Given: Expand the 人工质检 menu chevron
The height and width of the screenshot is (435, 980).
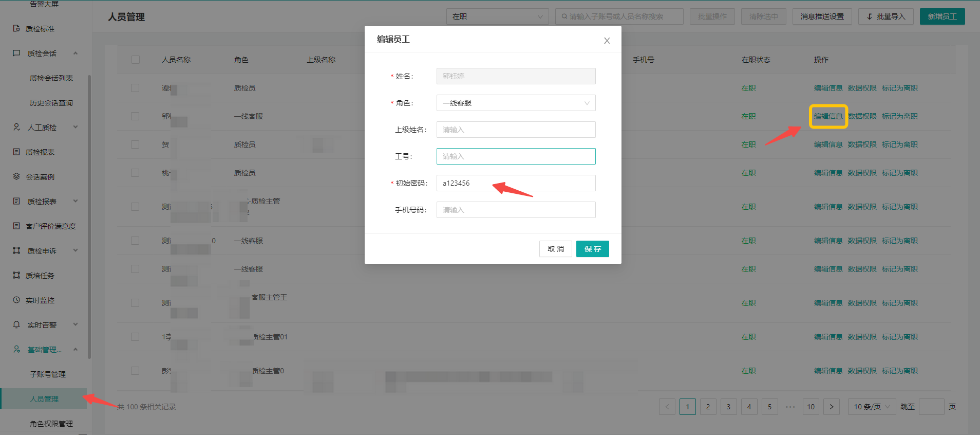Looking at the screenshot, I should click(x=76, y=127).
